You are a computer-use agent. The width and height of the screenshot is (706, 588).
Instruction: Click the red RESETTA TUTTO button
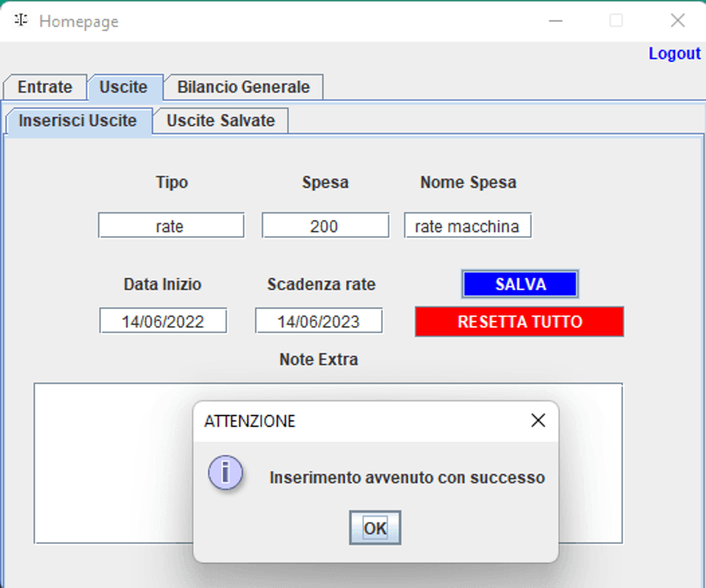coord(519,321)
